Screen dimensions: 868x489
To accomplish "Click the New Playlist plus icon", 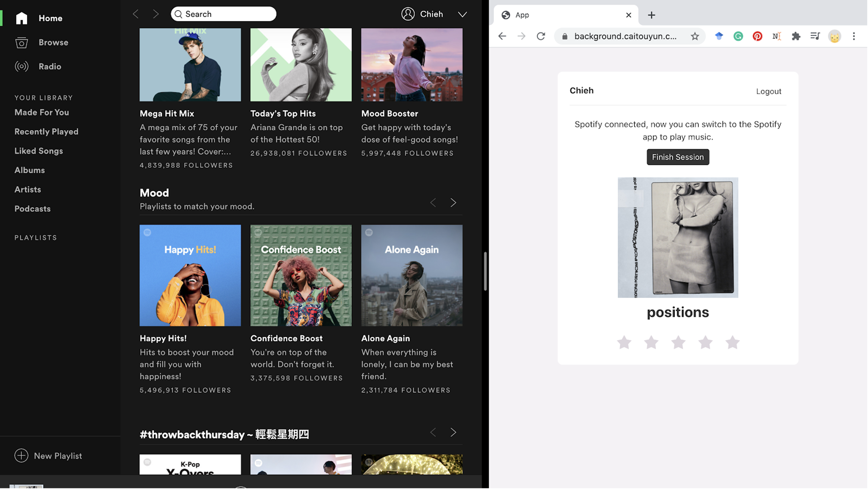I will tap(21, 456).
